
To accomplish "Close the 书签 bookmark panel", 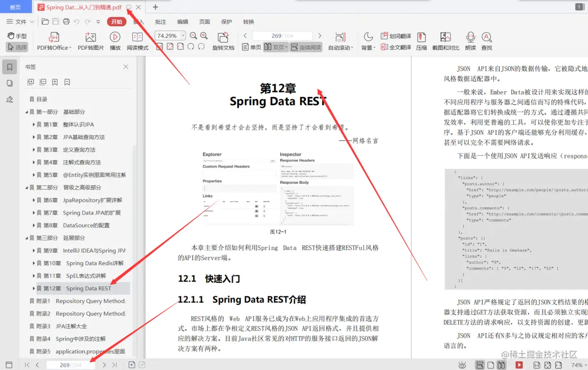I will [x=126, y=67].
